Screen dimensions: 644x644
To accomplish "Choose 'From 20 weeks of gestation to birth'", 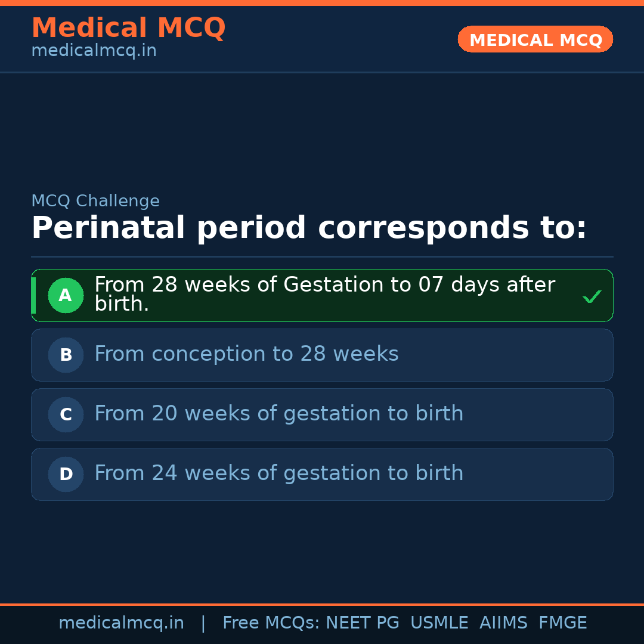I will pos(278,414).
